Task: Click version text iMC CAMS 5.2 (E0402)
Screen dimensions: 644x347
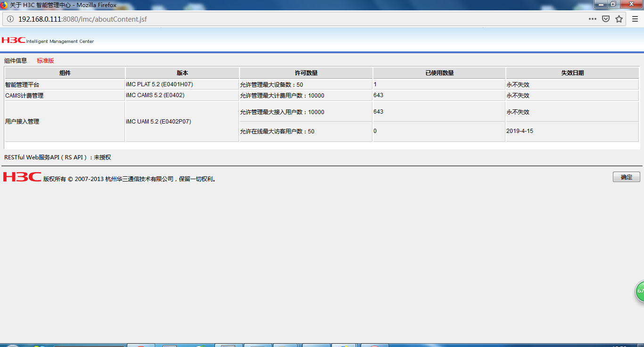Action: [x=155, y=96]
